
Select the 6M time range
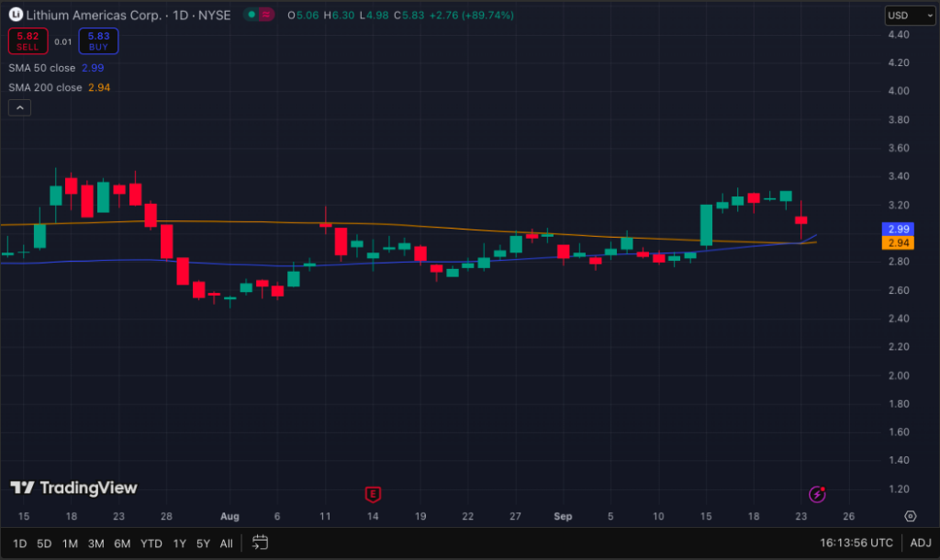click(122, 543)
